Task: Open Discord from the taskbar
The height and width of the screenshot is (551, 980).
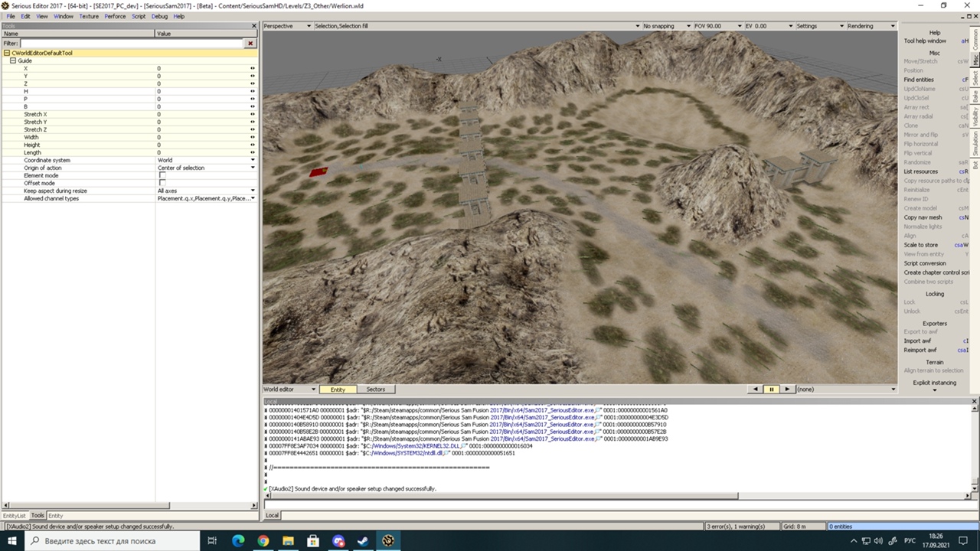Action: (x=339, y=541)
